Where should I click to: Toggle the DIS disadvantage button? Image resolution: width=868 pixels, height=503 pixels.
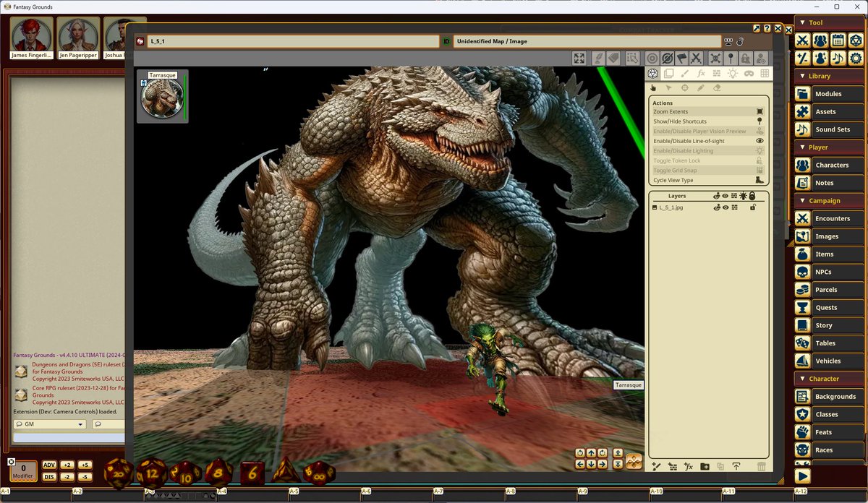49,476
